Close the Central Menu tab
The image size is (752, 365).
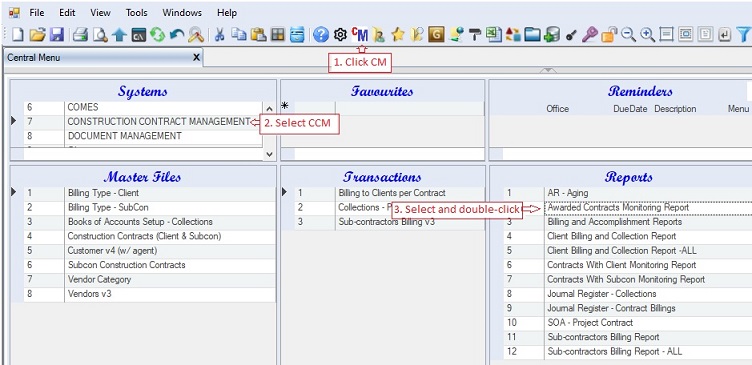196,58
